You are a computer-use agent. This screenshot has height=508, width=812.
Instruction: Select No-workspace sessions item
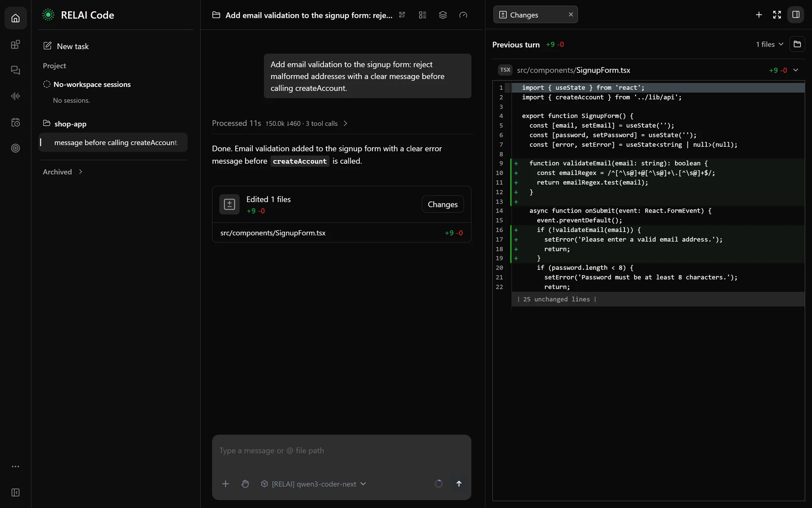[87, 84]
